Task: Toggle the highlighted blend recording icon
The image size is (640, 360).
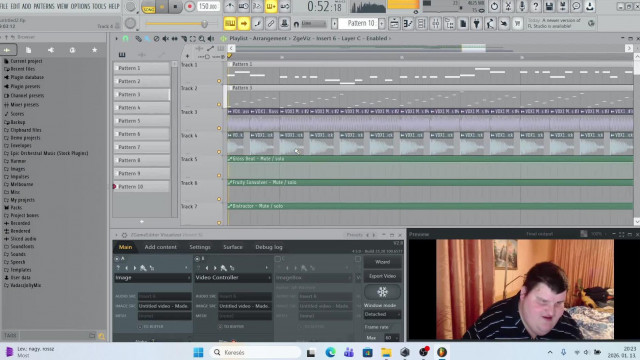Action: point(271,7)
